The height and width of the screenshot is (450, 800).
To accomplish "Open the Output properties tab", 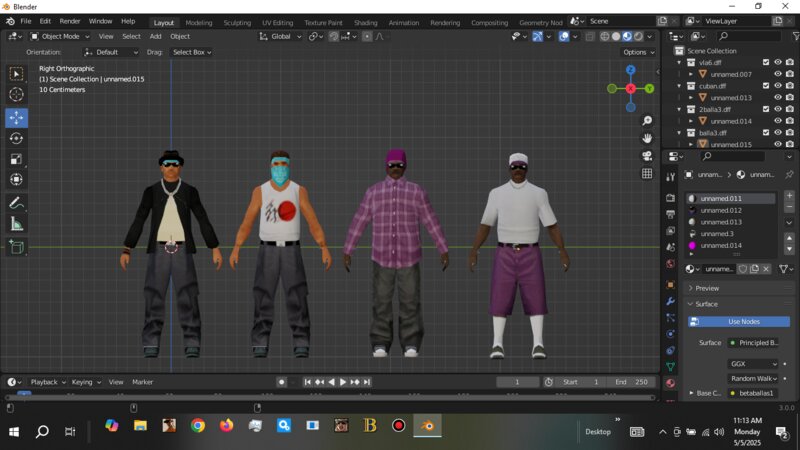I will pyautogui.click(x=670, y=214).
